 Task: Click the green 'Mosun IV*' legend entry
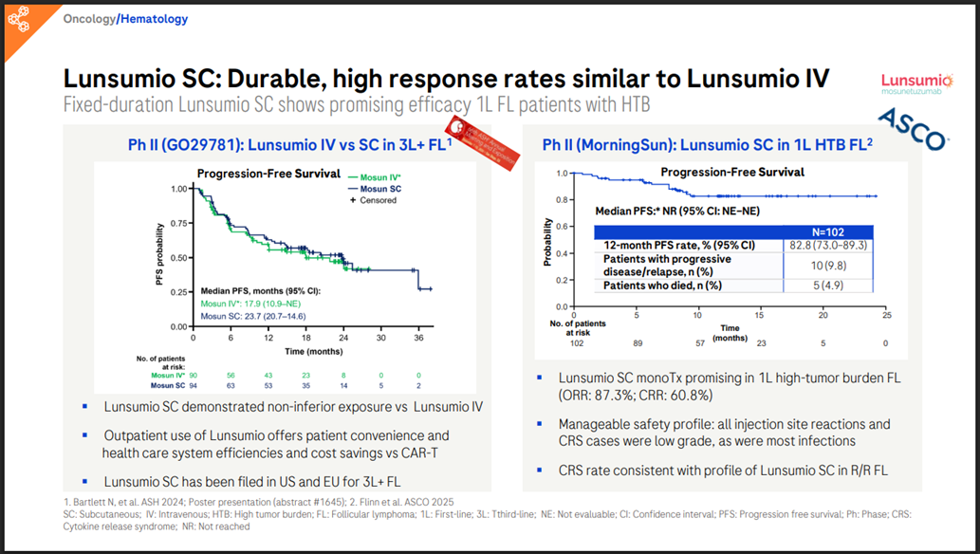[x=375, y=177]
